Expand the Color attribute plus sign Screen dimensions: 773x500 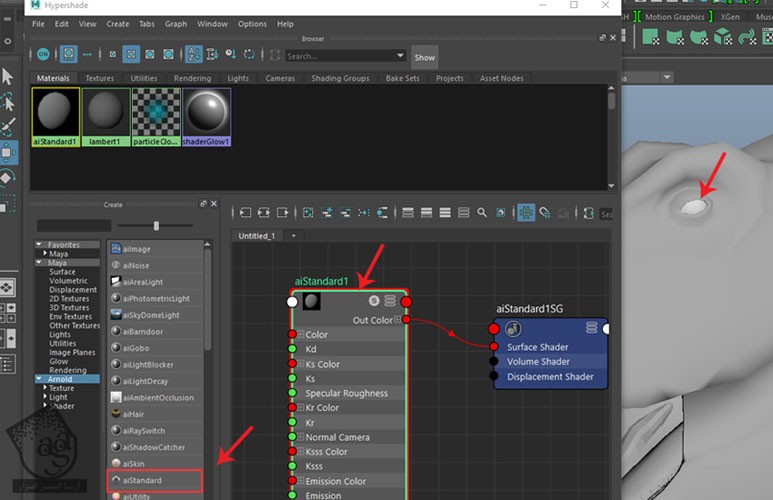tap(300, 335)
